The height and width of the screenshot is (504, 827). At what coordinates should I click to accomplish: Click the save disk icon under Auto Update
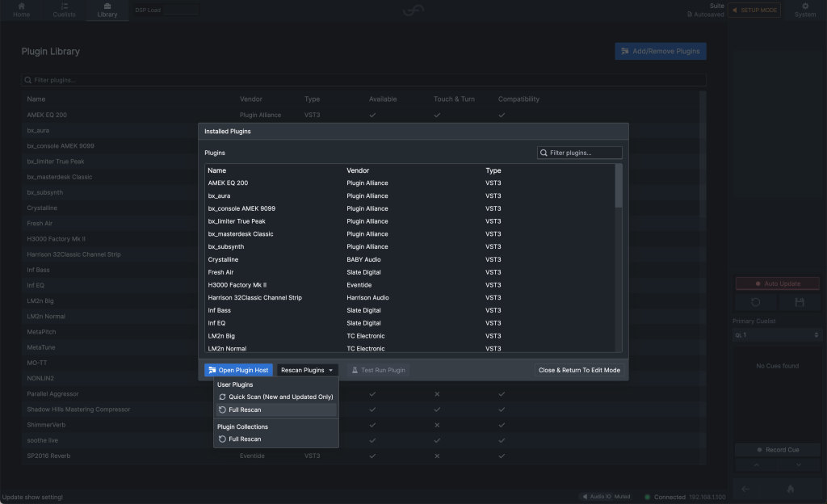click(800, 302)
